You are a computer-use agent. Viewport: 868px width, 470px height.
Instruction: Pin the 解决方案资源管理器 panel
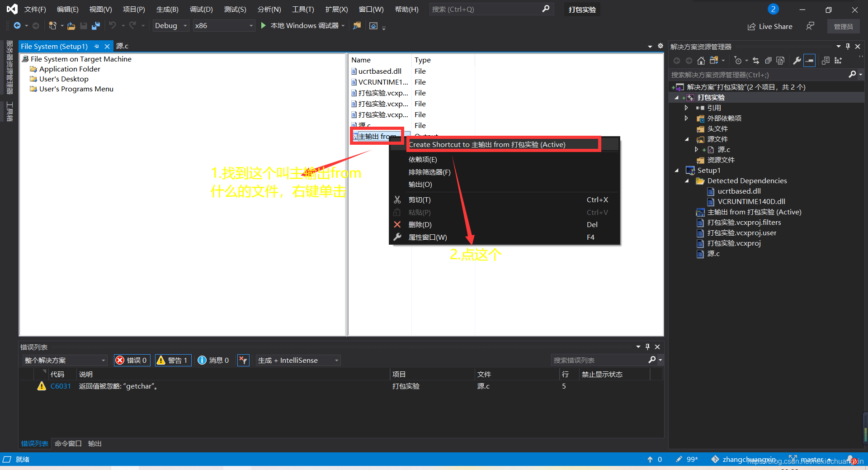(x=848, y=47)
